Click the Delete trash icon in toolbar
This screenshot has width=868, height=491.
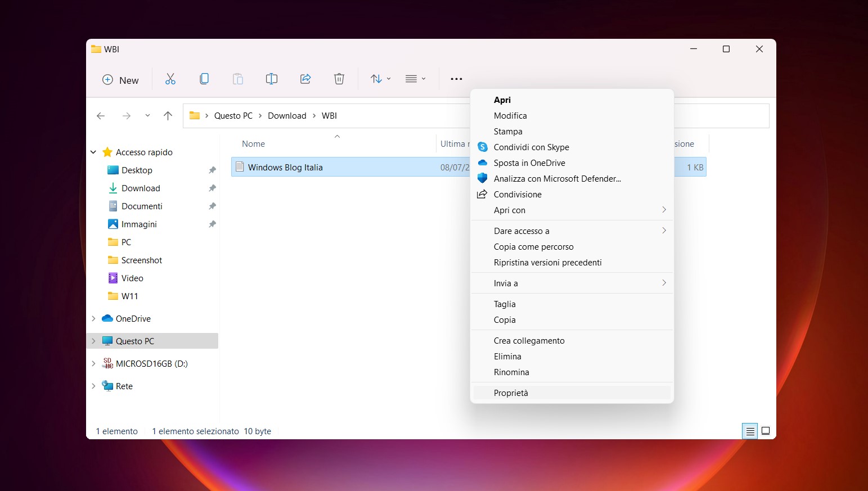(x=339, y=79)
